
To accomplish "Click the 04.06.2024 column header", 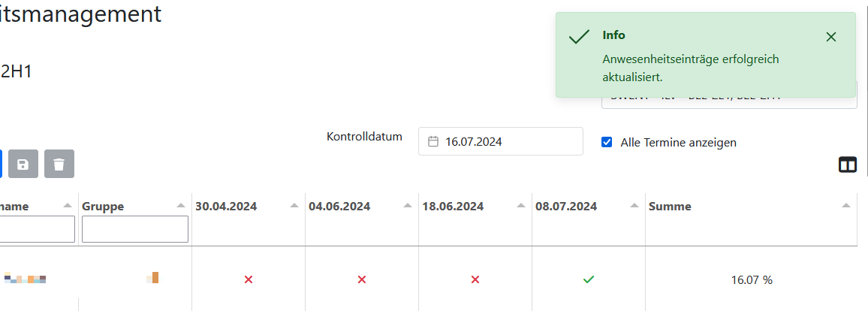I will coord(339,207).
